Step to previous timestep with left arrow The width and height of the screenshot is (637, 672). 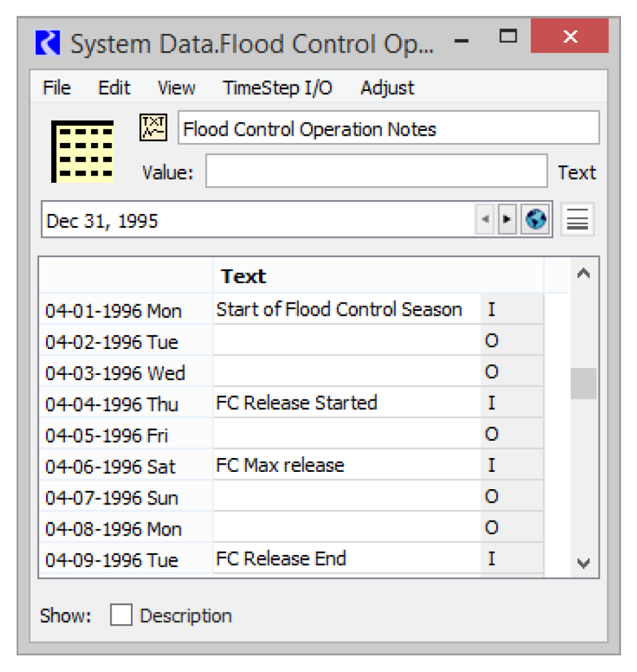click(x=486, y=220)
